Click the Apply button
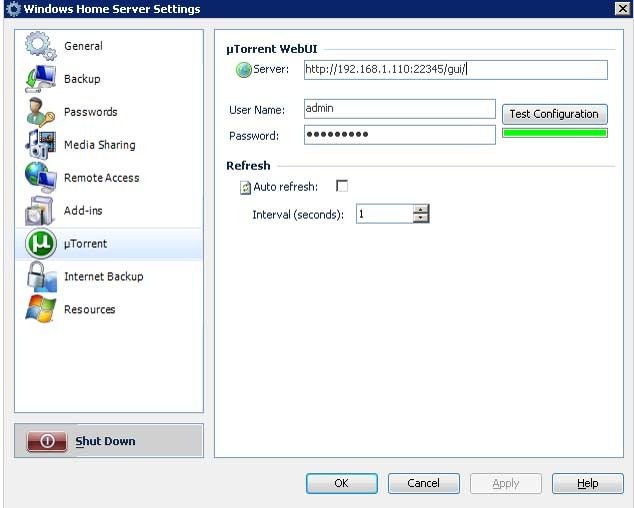The image size is (634, 508). point(506,483)
